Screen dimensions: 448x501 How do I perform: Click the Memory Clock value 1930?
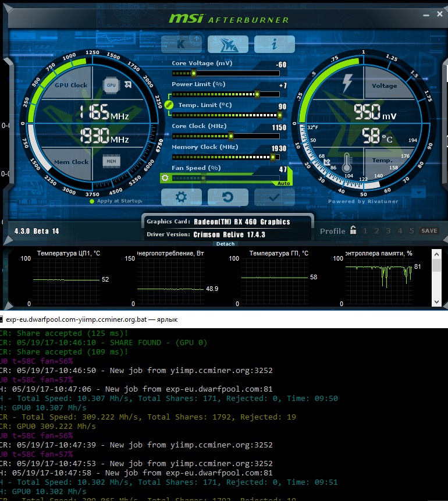click(x=279, y=148)
